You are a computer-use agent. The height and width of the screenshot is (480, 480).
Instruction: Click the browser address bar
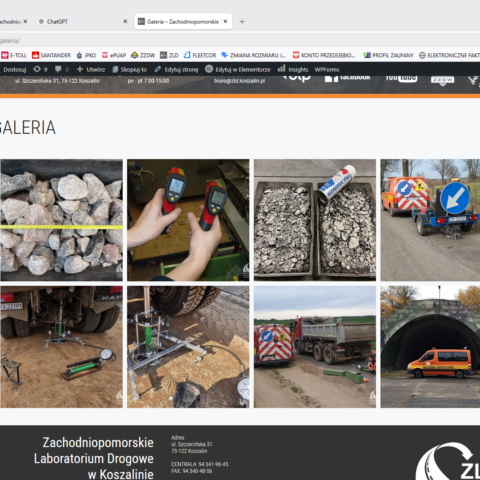coord(240,41)
